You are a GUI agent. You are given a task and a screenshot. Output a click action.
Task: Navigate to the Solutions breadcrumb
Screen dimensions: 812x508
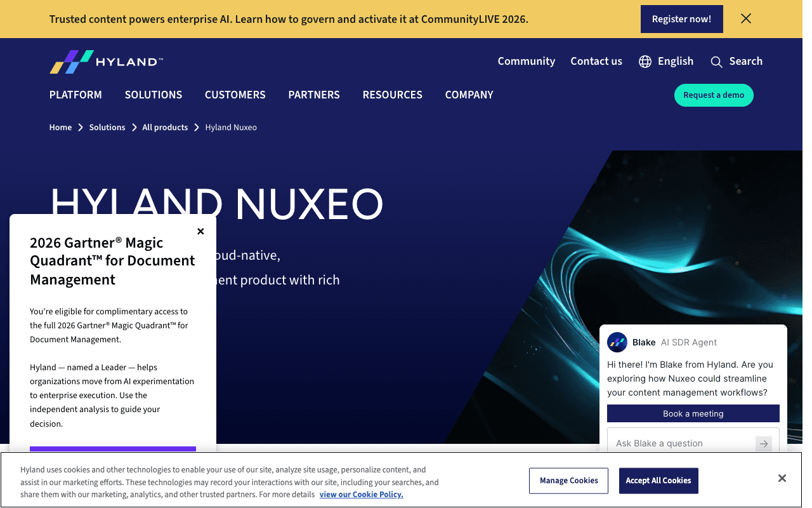tap(107, 128)
